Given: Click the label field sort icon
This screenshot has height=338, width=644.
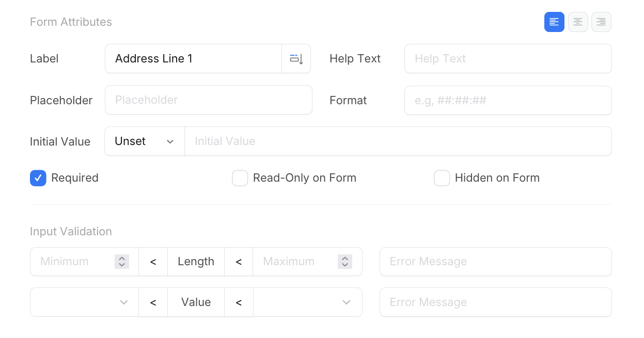Looking at the screenshot, I should [296, 59].
